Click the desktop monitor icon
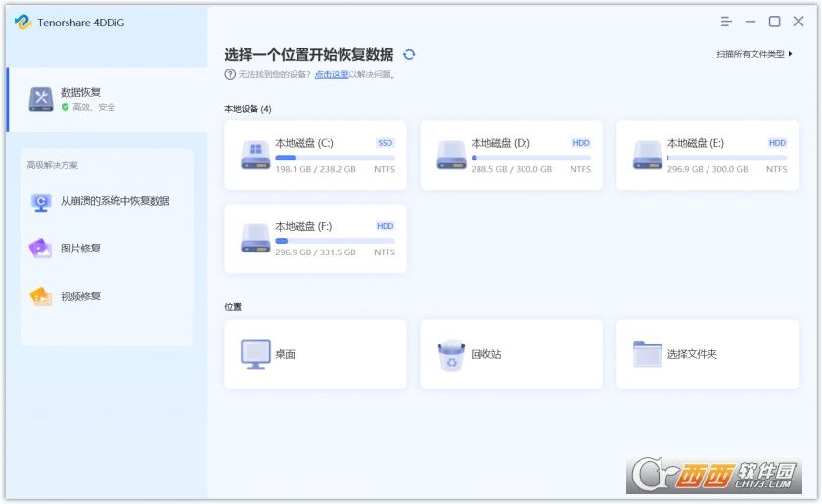The image size is (822, 504). [x=255, y=354]
